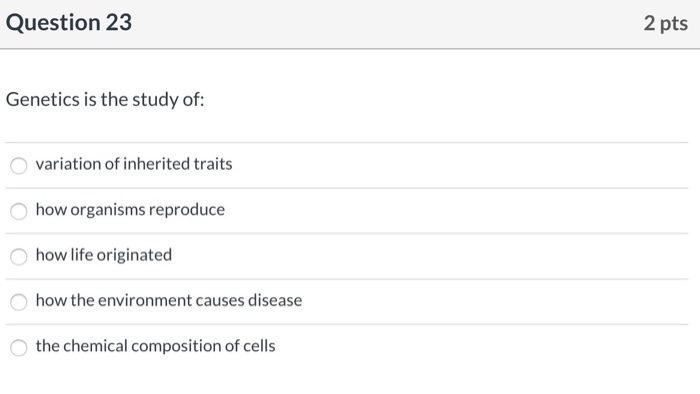Click the 'how life originated' answer label
The width and height of the screenshot is (700, 394).
tap(104, 255)
